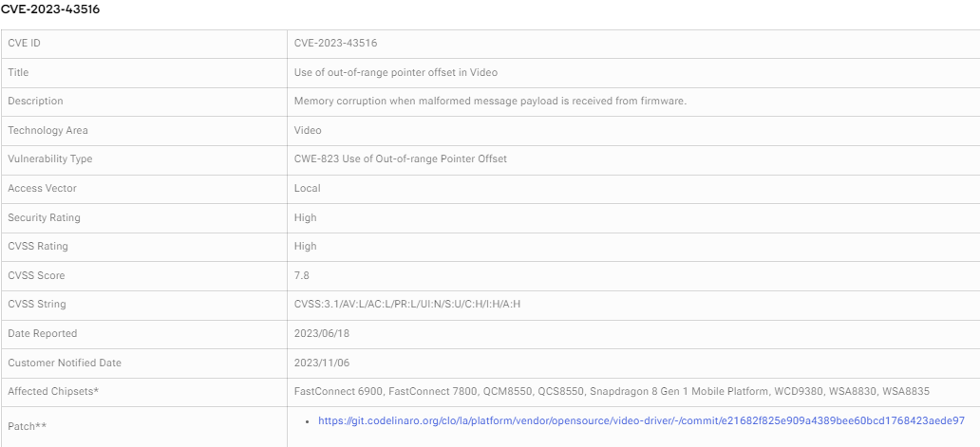The height and width of the screenshot is (447, 980).
Task: Click the CWE-823 vulnerability type value
Action: (400, 159)
